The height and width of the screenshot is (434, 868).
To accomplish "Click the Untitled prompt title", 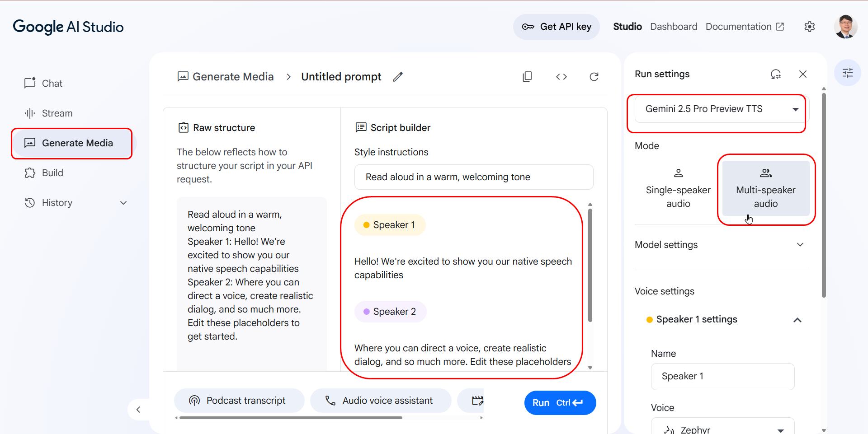I will coord(341,77).
